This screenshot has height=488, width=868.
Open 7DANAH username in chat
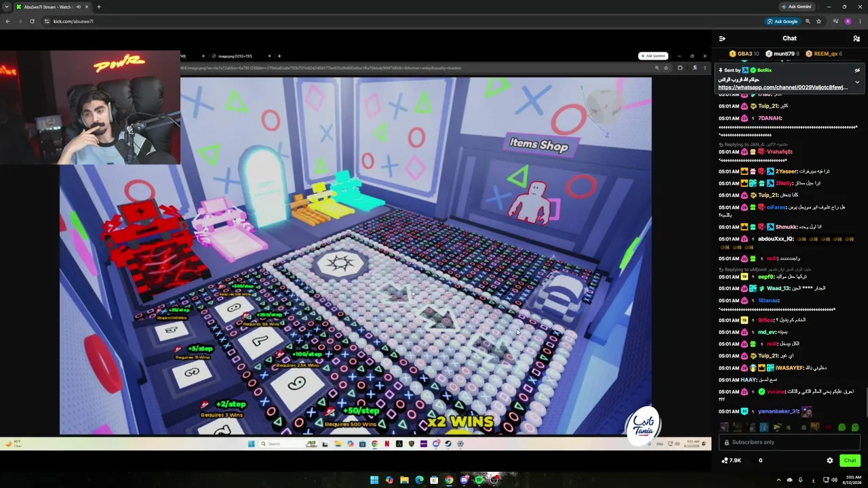[x=770, y=119]
